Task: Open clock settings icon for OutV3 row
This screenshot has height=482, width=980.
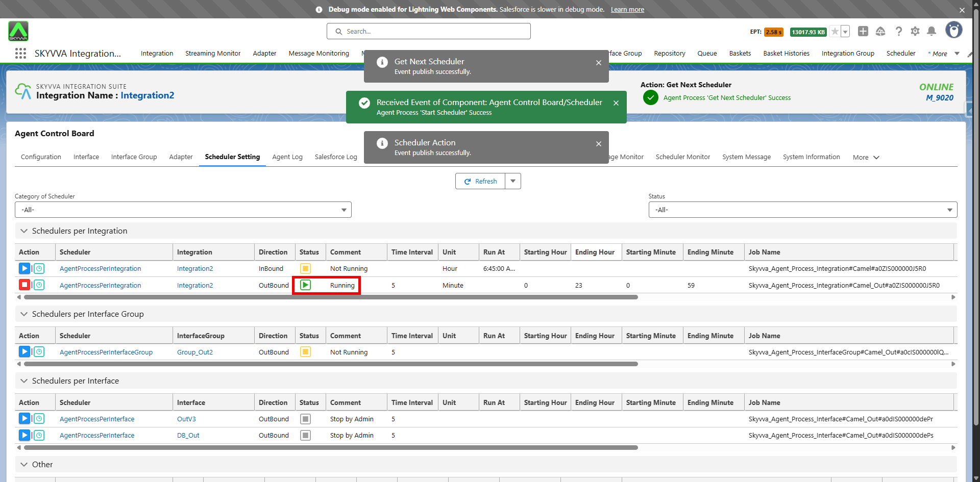Action: pos(39,419)
